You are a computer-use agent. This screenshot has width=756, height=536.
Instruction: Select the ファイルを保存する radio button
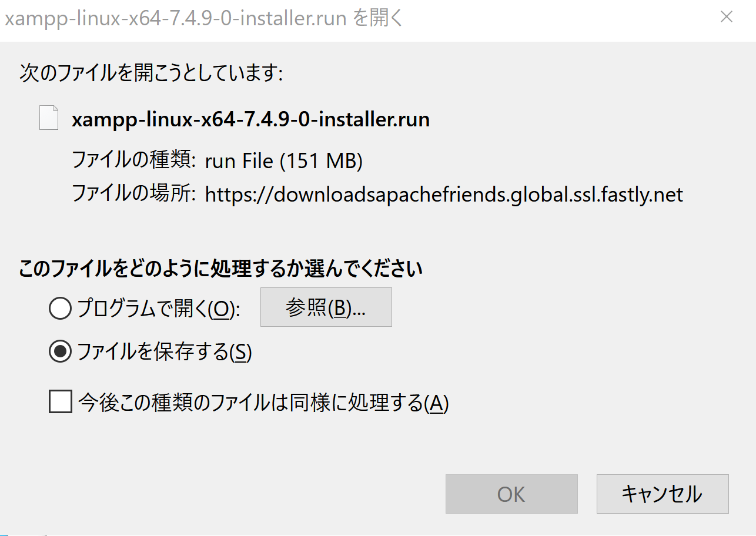click(x=60, y=351)
